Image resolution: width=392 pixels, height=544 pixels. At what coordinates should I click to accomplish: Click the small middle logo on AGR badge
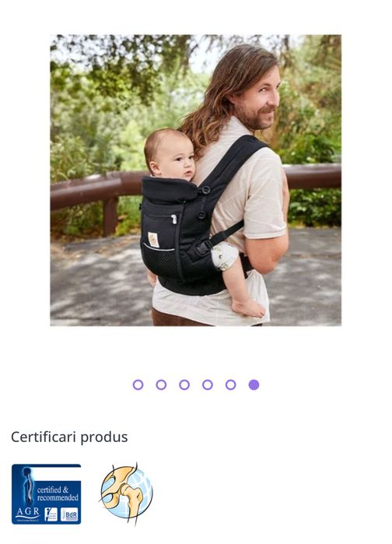click(x=51, y=514)
